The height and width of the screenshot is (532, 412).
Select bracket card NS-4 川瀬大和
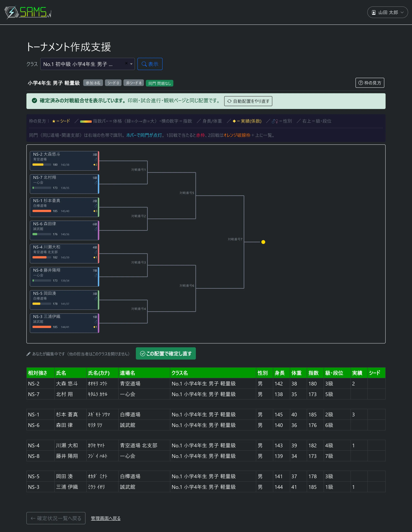click(x=65, y=254)
